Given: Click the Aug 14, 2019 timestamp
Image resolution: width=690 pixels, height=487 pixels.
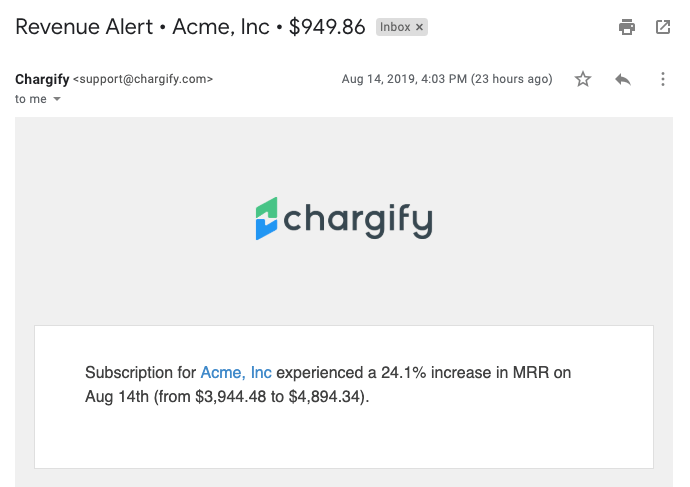Looking at the screenshot, I should click(446, 79).
